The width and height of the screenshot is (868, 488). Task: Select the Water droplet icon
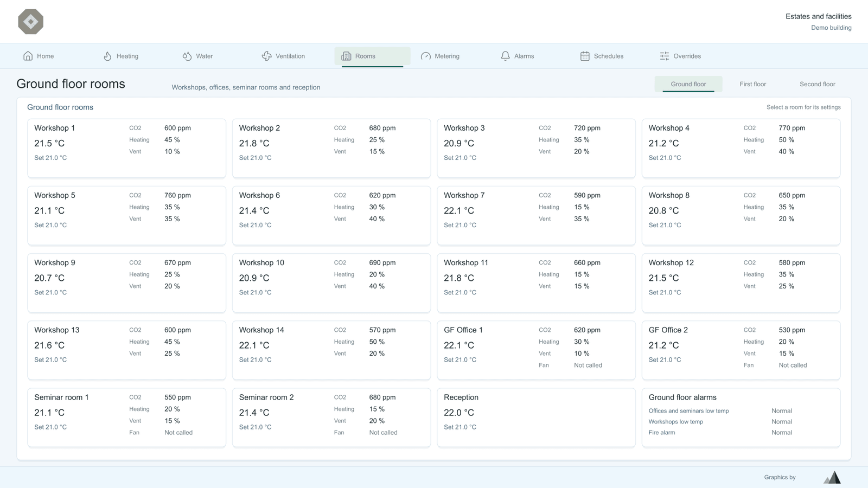(x=187, y=56)
